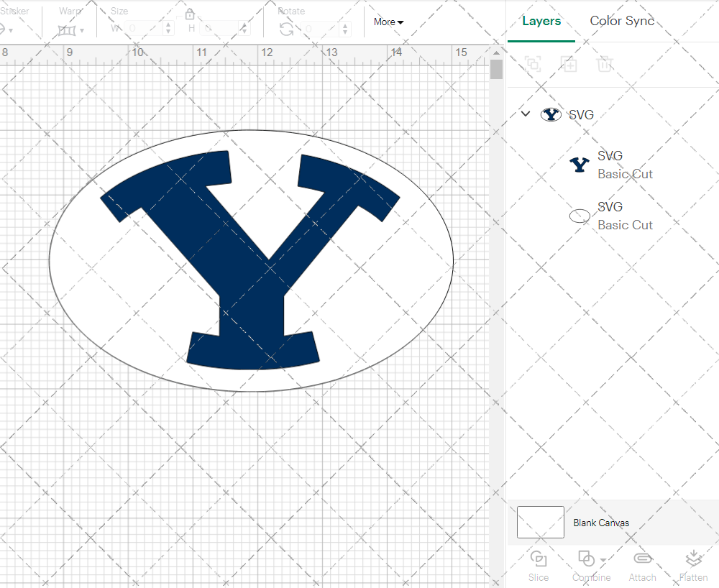Click the aspect ratio lock icon
The image size is (719, 588).
pyautogui.click(x=189, y=14)
